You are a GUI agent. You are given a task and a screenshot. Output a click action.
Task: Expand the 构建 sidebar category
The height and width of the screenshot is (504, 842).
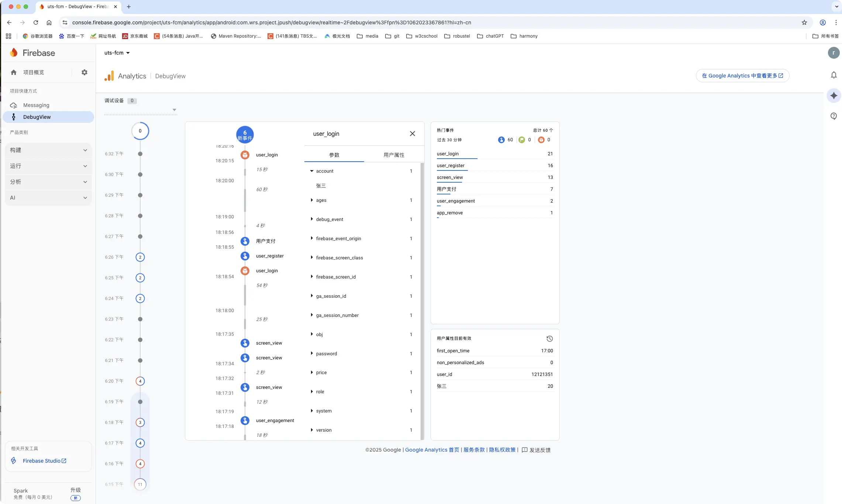click(48, 150)
